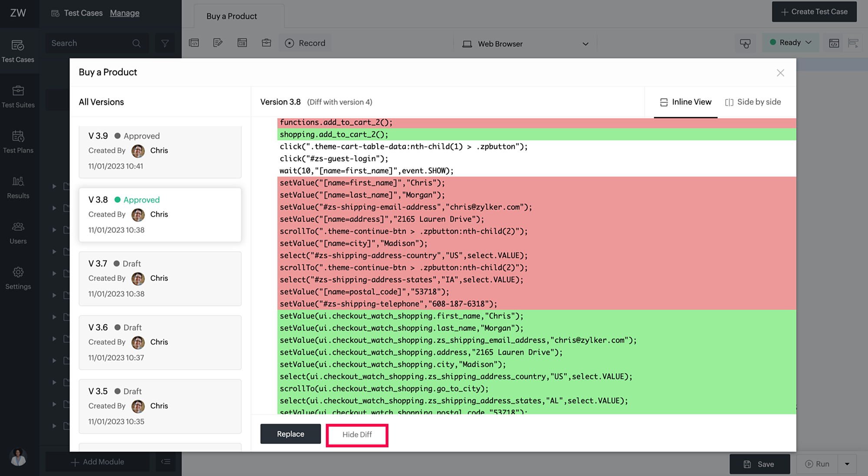Open Settings from the sidebar
The width and height of the screenshot is (868, 476).
pyautogui.click(x=18, y=279)
